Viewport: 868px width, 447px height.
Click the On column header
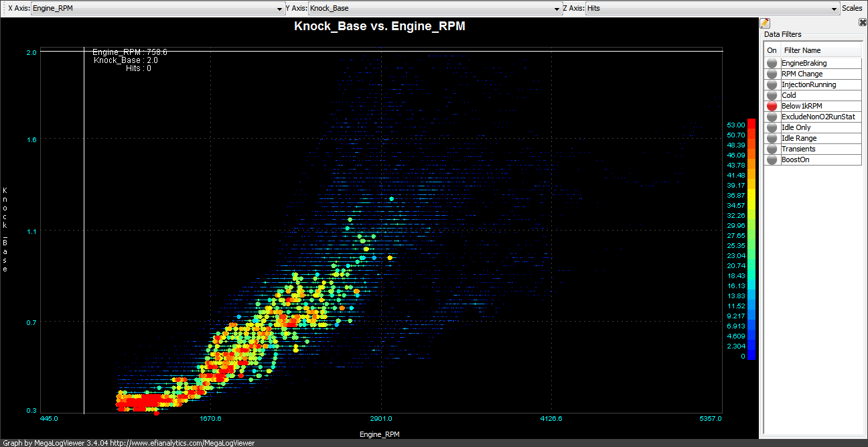click(x=772, y=50)
